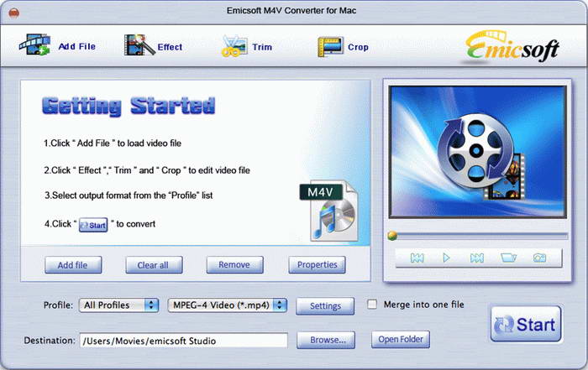
Task: Open the Effect tool icon
Action: [x=139, y=45]
